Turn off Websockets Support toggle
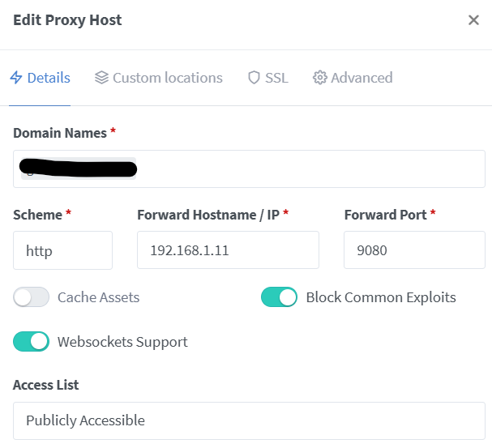This screenshot has width=492, height=448. [32, 342]
